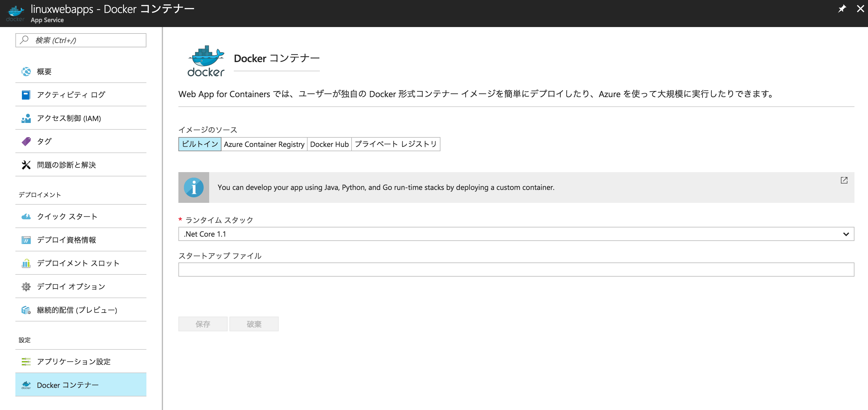This screenshot has height=410, width=868.
Task: Click the search magnifier icon
Action: (x=24, y=40)
